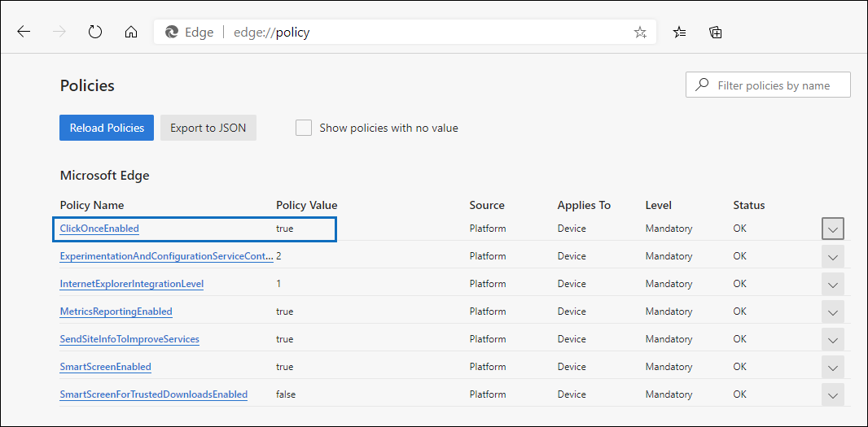The height and width of the screenshot is (427, 868).
Task: Click the Policy Name column header
Action: click(x=92, y=205)
